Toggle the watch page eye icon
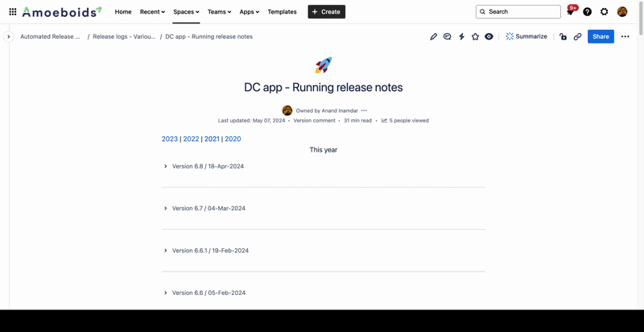This screenshot has height=332, width=644. point(489,36)
